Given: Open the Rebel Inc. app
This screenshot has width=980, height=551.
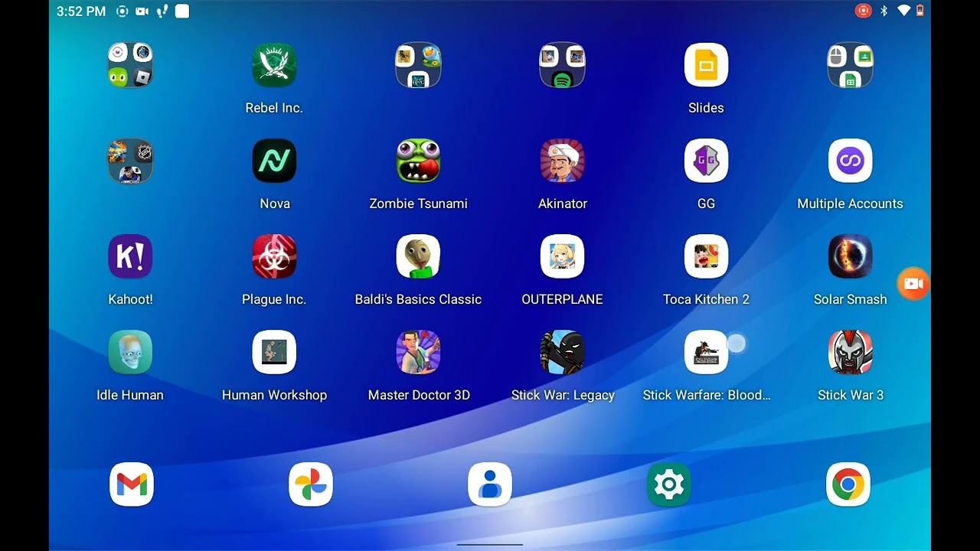Looking at the screenshot, I should pos(274,65).
